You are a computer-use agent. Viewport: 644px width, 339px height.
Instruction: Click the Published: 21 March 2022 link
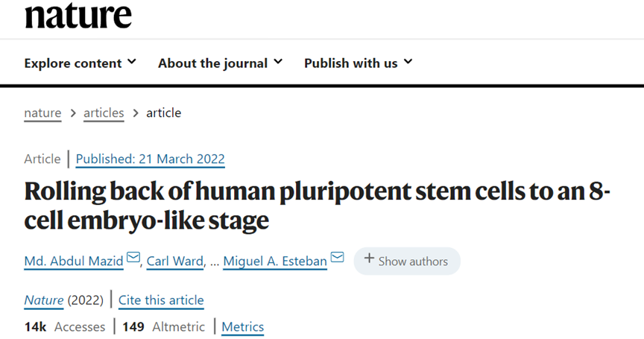150,159
